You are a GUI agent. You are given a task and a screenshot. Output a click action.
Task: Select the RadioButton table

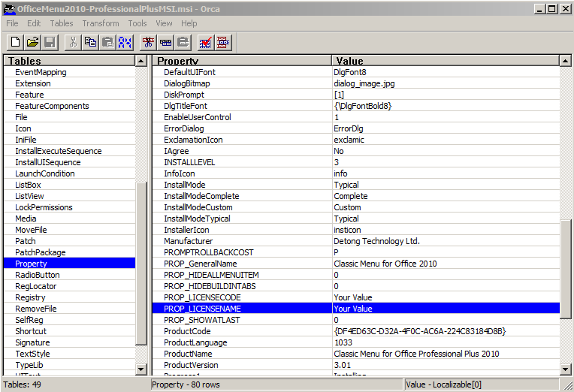click(38, 275)
